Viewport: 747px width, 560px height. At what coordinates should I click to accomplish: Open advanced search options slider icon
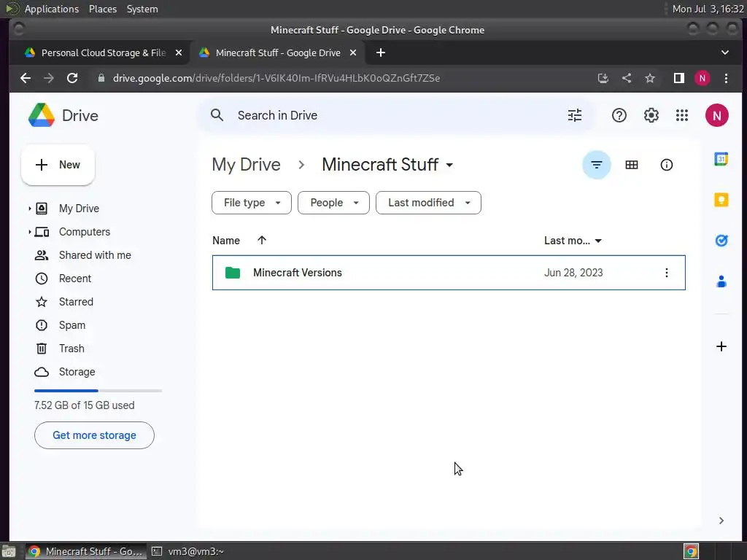tap(575, 115)
